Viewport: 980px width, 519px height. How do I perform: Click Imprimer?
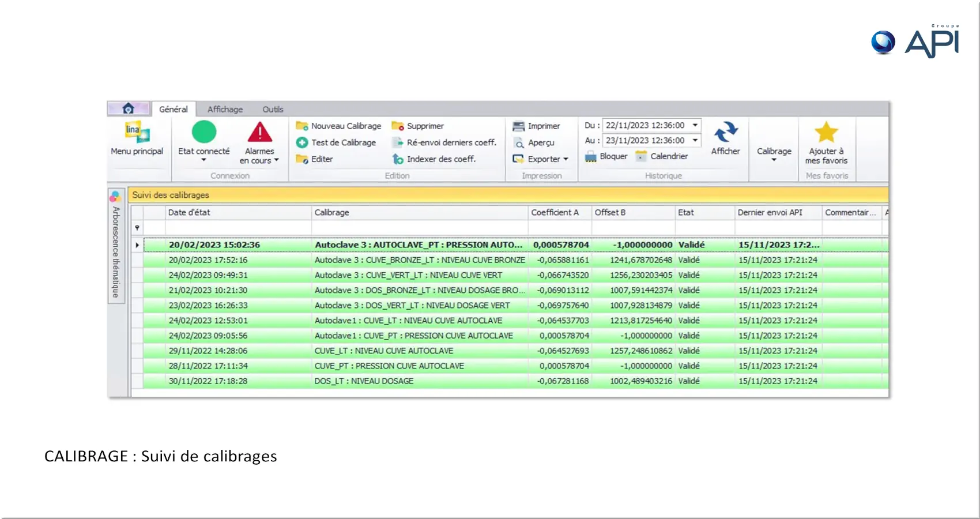[536, 126]
